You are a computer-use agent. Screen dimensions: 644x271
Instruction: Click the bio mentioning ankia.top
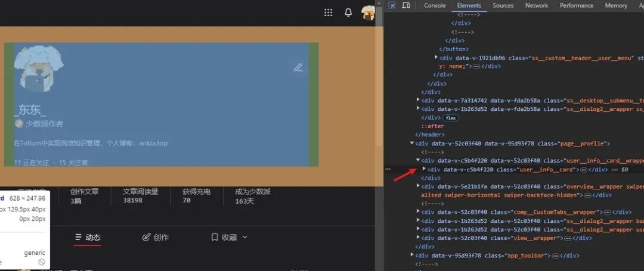pos(91,143)
